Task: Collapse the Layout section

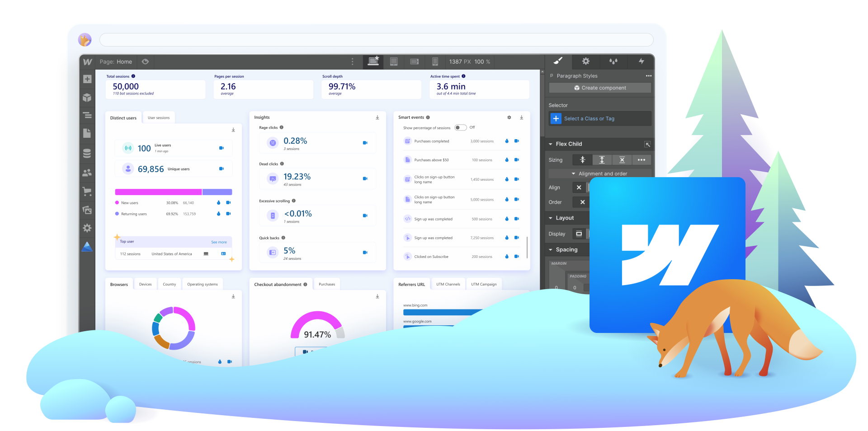Action: [x=550, y=218]
